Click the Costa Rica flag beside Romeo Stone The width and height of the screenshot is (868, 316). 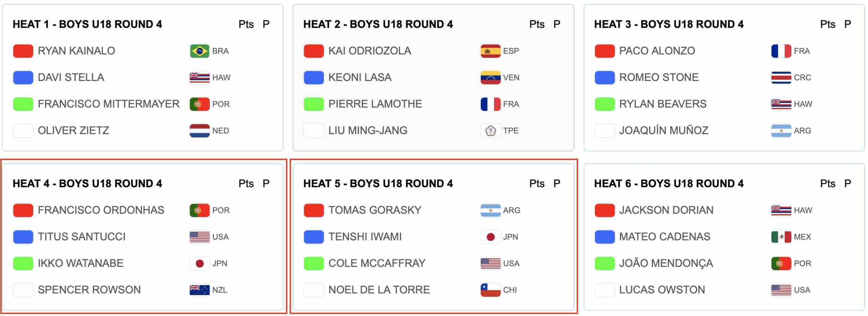click(781, 78)
